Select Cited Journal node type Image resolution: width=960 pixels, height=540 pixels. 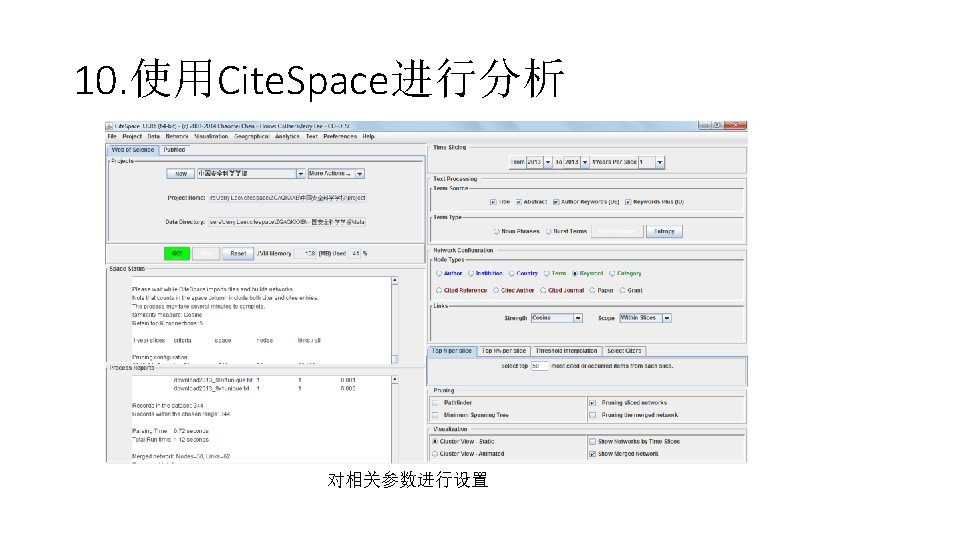[543, 291]
